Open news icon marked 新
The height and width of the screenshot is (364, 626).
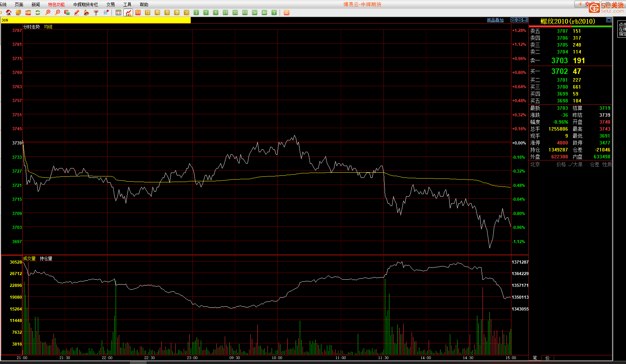[x=106, y=13]
